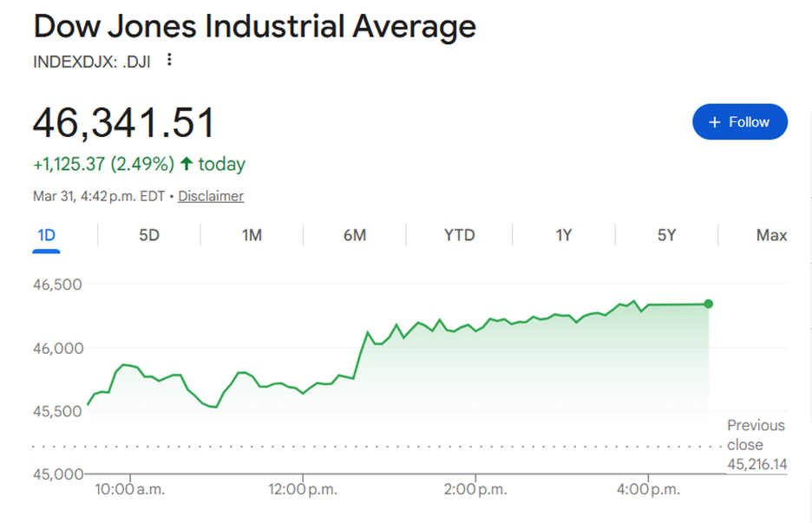Switch to the Max range tab
Image resolution: width=812 pixels, height=523 pixels.
tap(771, 235)
